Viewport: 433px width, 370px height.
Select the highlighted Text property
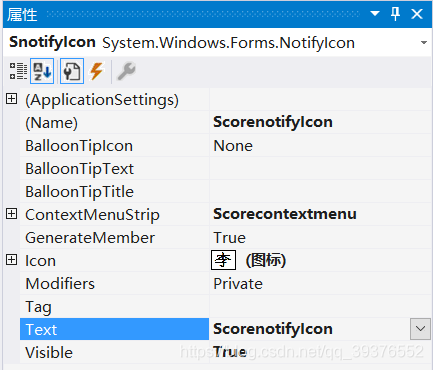click(x=114, y=329)
